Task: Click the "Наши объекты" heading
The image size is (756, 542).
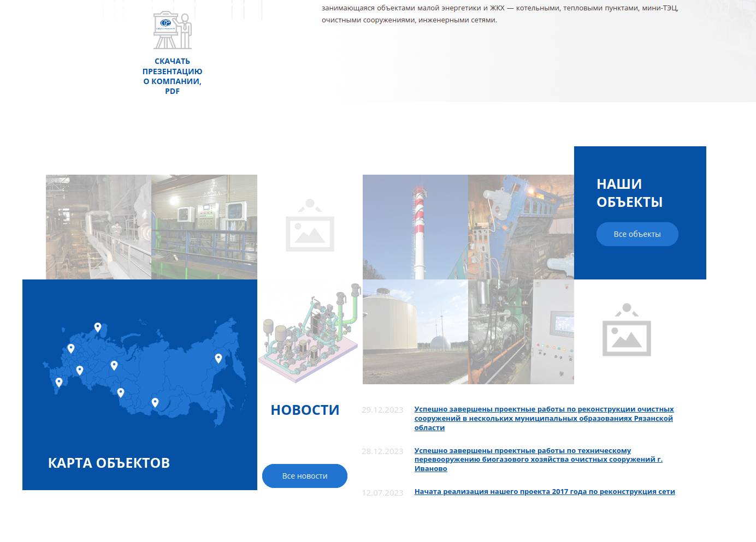Action: point(629,193)
